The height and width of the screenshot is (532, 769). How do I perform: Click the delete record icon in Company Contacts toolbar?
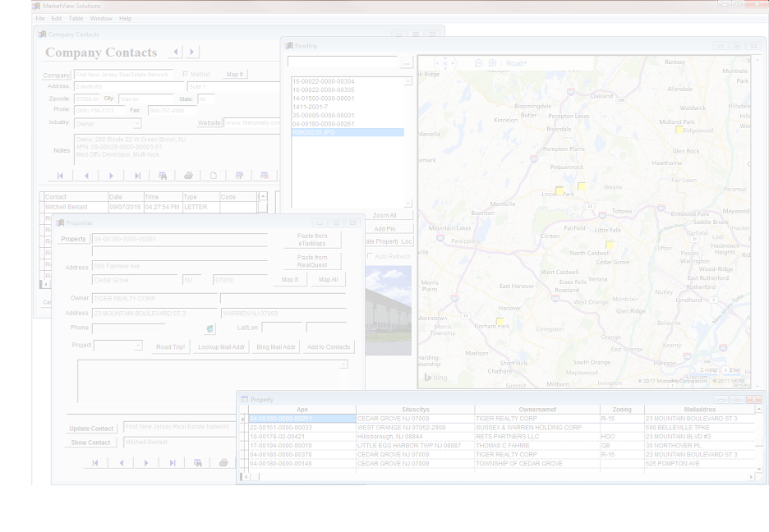tap(265, 176)
